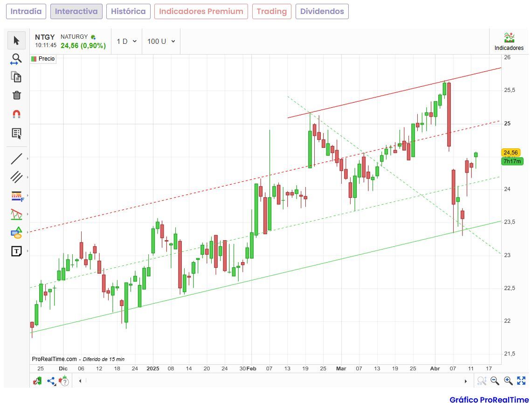Click the chart horizontal scrollbar track

pyautogui.click(x=273, y=381)
